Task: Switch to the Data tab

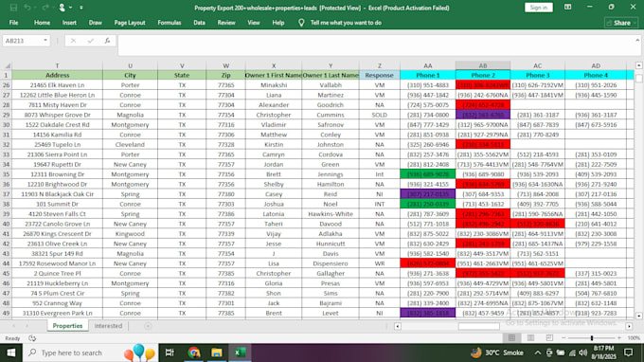Action: [x=199, y=23]
